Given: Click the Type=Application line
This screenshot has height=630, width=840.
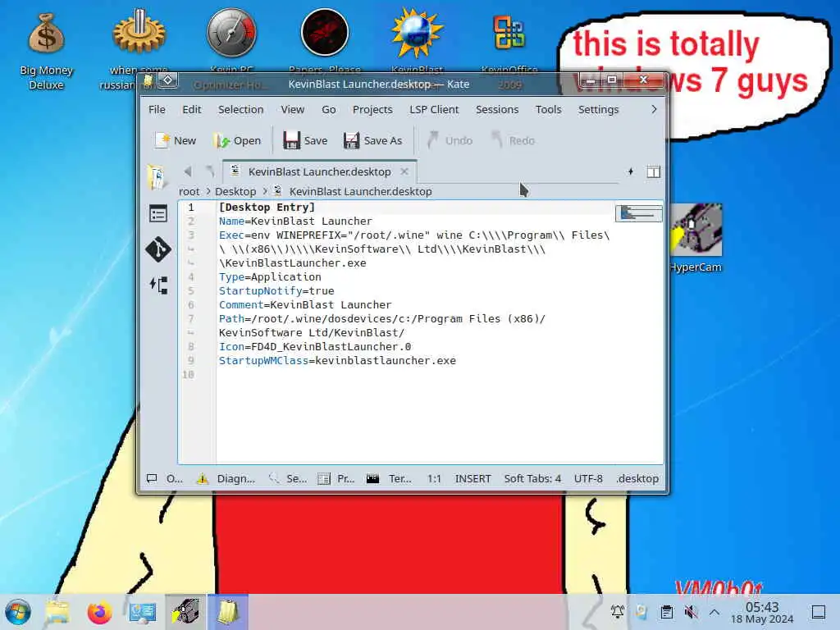Looking at the screenshot, I should pos(270,277).
